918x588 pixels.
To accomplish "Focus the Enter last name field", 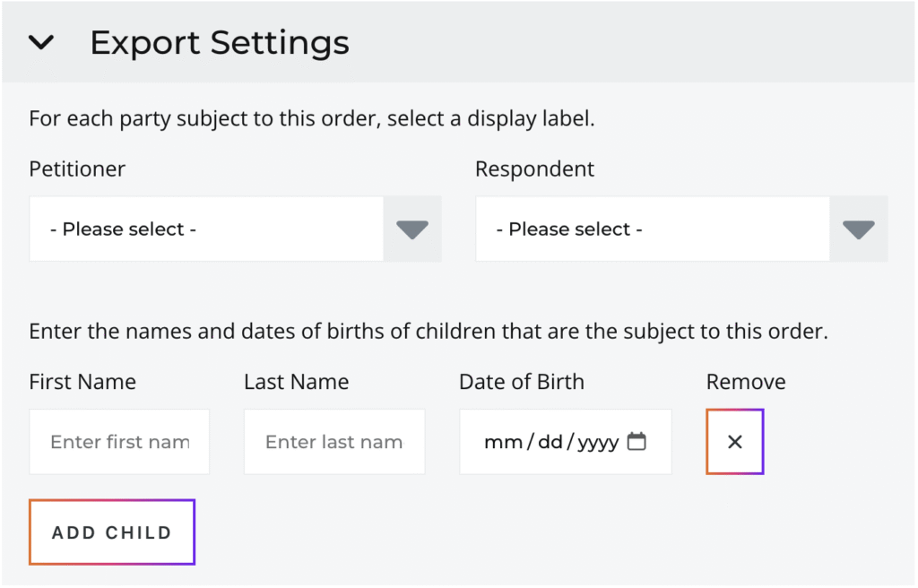I will click(x=334, y=442).
